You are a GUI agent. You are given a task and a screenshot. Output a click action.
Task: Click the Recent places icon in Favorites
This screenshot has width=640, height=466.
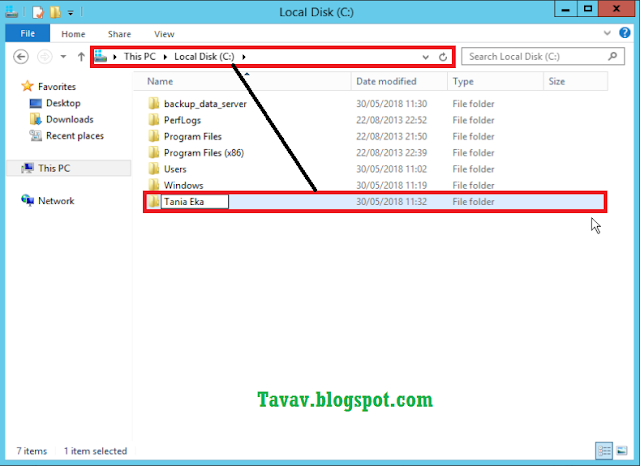tap(36, 135)
